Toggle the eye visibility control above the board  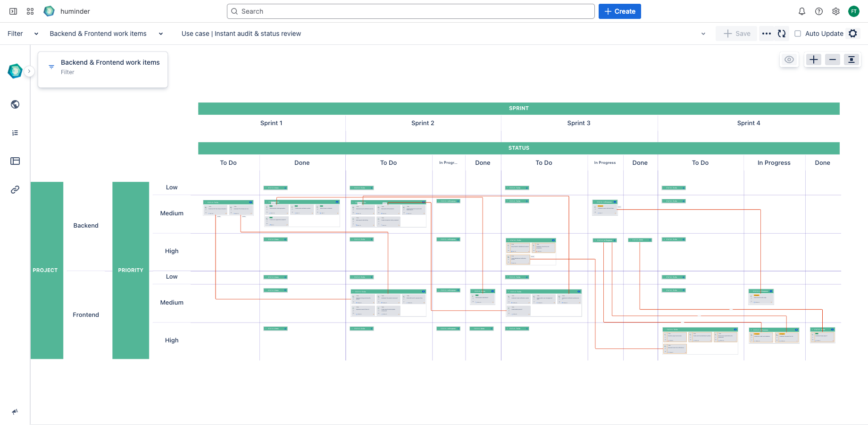[789, 59]
